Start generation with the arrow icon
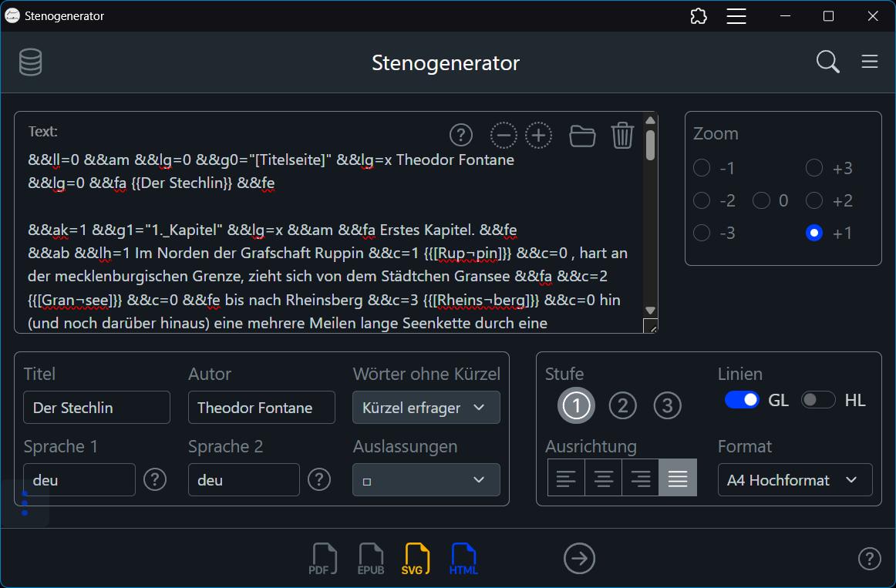This screenshot has width=896, height=588. pyautogui.click(x=579, y=558)
